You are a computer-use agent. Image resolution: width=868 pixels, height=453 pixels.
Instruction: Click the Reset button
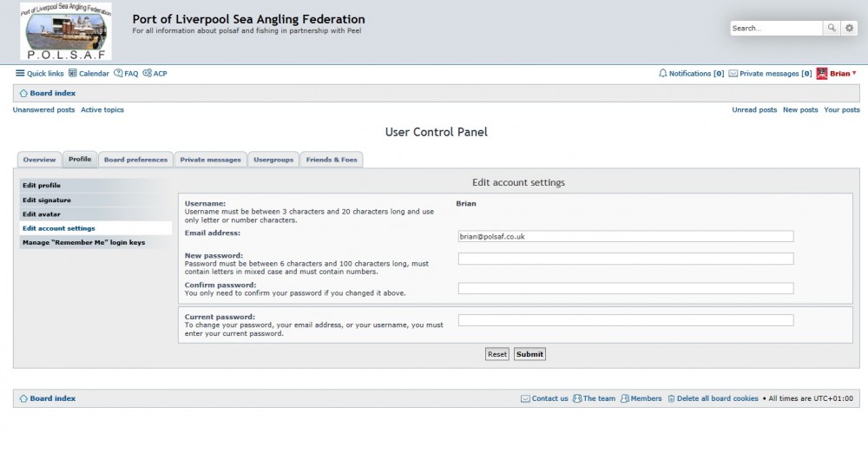[x=497, y=354]
